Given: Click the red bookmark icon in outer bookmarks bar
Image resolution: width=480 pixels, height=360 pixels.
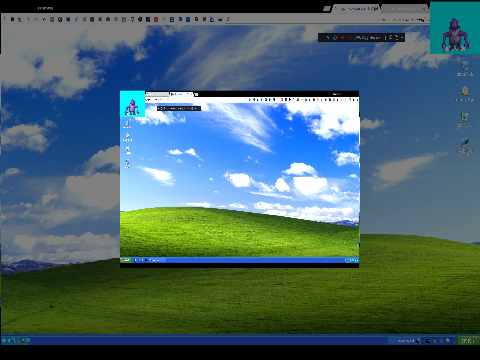Looking at the screenshot, I should pos(156,19).
